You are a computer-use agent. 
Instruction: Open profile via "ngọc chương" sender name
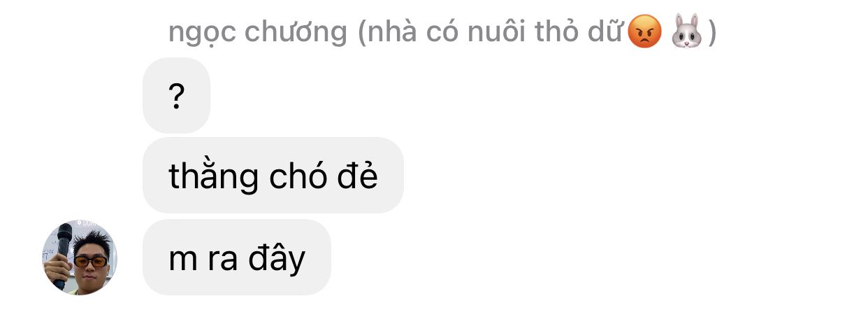257,33
